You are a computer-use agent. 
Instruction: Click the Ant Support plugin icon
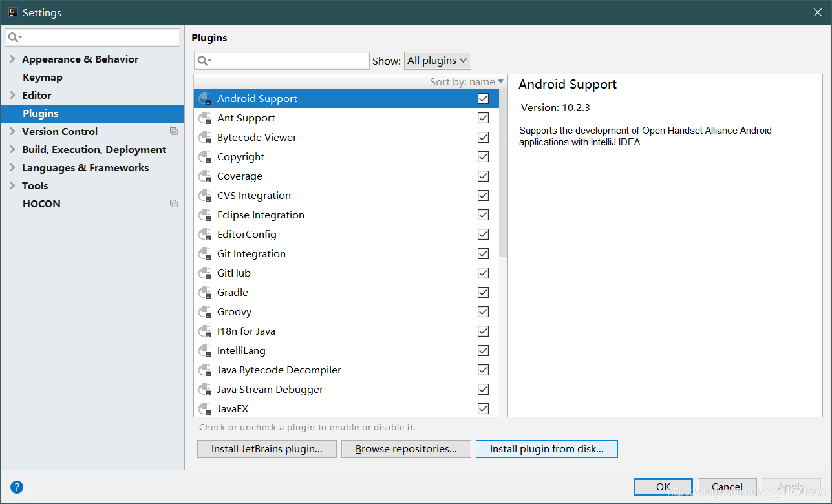(x=206, y=118)
